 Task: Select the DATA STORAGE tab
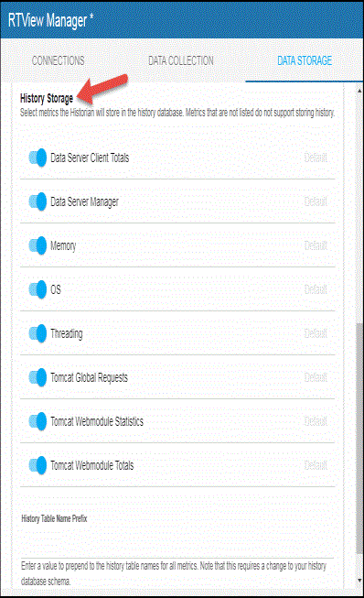(305, 60)
